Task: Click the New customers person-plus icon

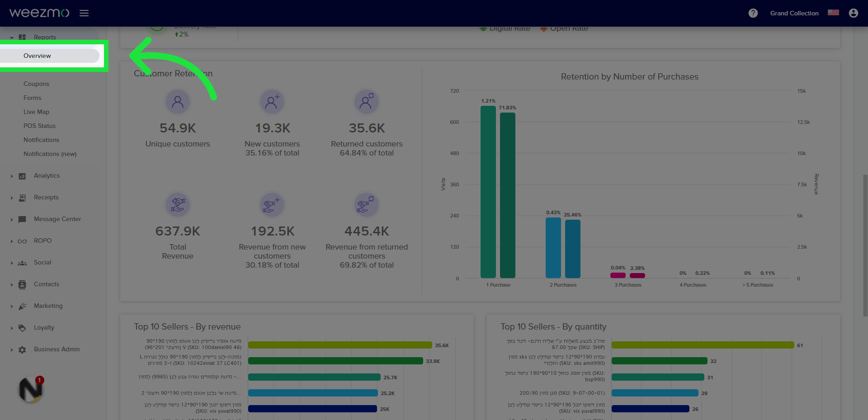Action: [272, 102]
